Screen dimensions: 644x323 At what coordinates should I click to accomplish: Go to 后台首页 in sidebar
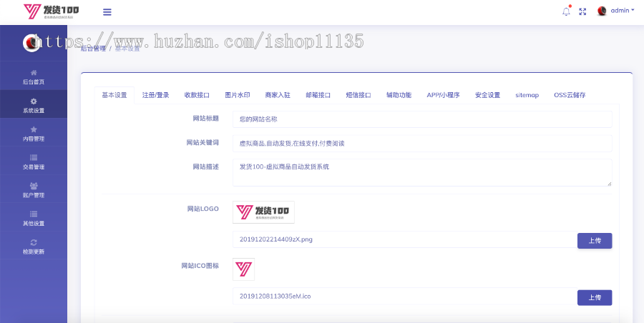(x=34, y=76)
